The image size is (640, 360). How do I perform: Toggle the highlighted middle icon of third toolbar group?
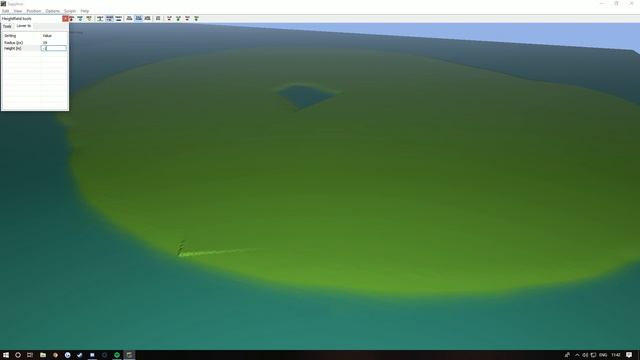point(138,18)
